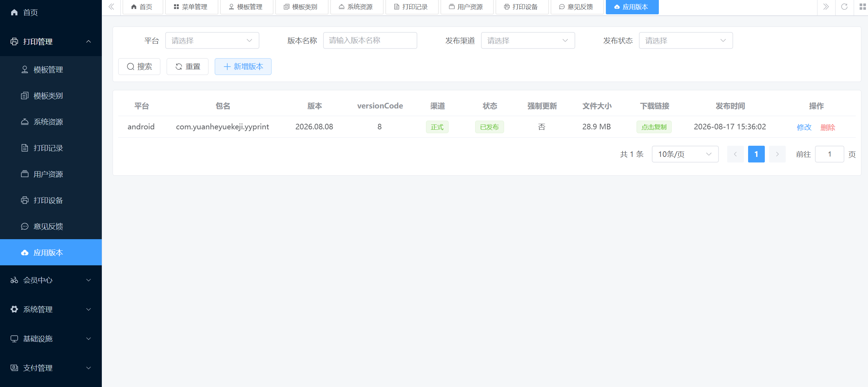The image size is (868, 387).
Task: Click 修改 link for the android row
Action: [x=804, y=127]
